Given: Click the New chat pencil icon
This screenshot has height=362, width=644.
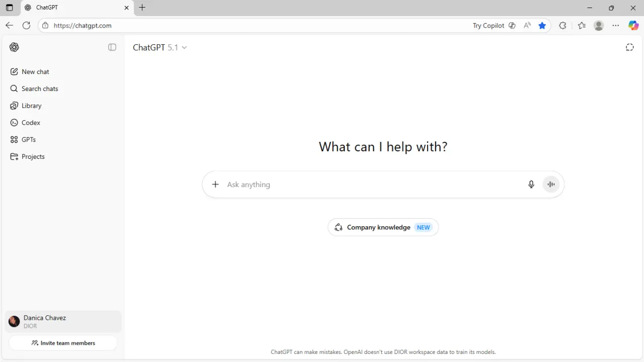Looking at the screenshot, I should 14,72.
